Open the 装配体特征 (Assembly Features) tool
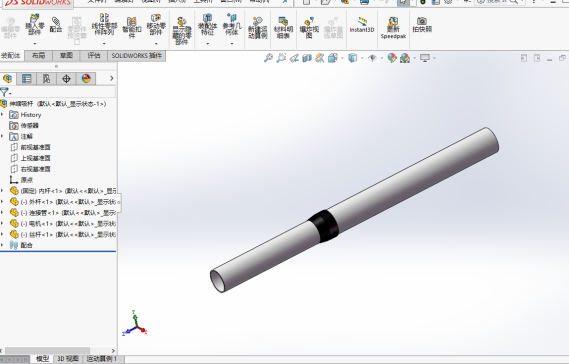 [x=208, y=25]
